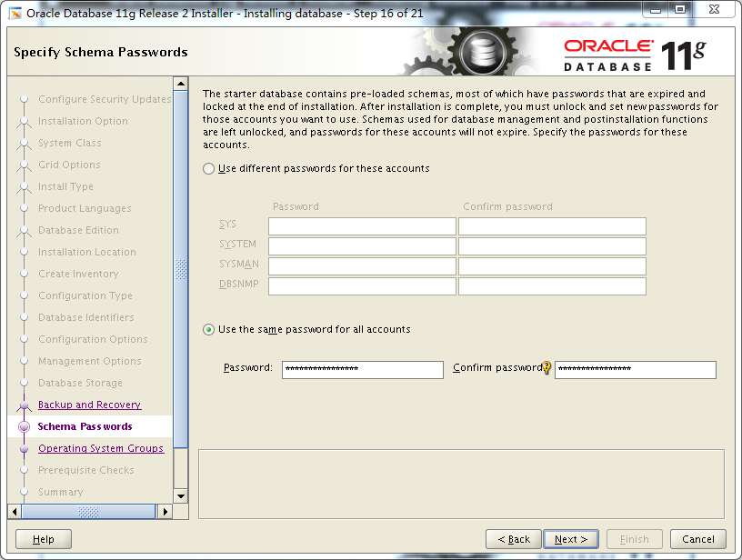Select the Summary step in the sidebar
The height and width of the screenshot is (560, 742).
click(59, 492)
